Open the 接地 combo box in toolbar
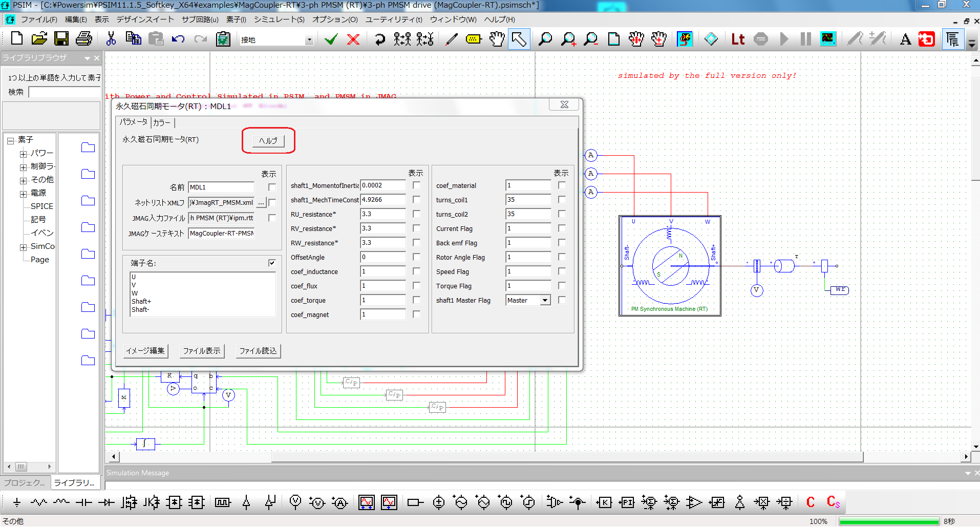The width and height of the screenshot is (980, 527). click(x=309, y=40)
